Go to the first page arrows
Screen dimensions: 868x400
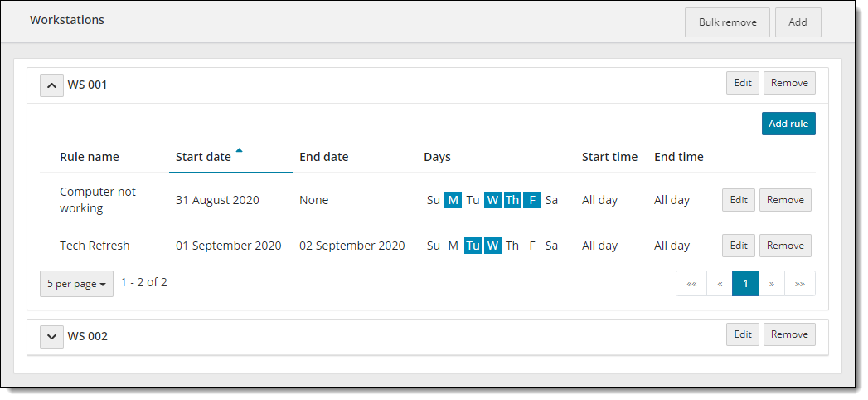(x=691, y=283)
